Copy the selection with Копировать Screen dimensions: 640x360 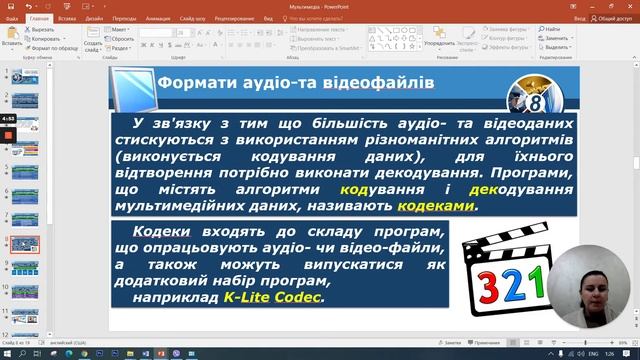(45, 39)
